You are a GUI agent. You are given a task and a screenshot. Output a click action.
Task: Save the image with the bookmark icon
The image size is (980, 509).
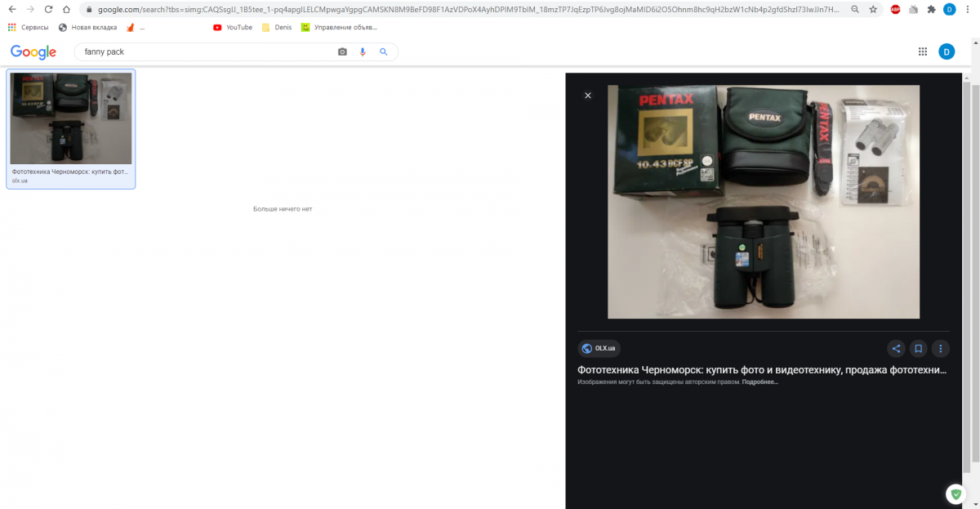click(x=918, y=349)
